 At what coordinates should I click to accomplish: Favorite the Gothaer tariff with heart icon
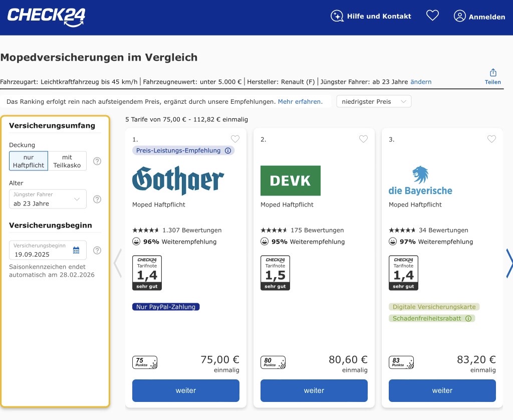coord(235,139)
